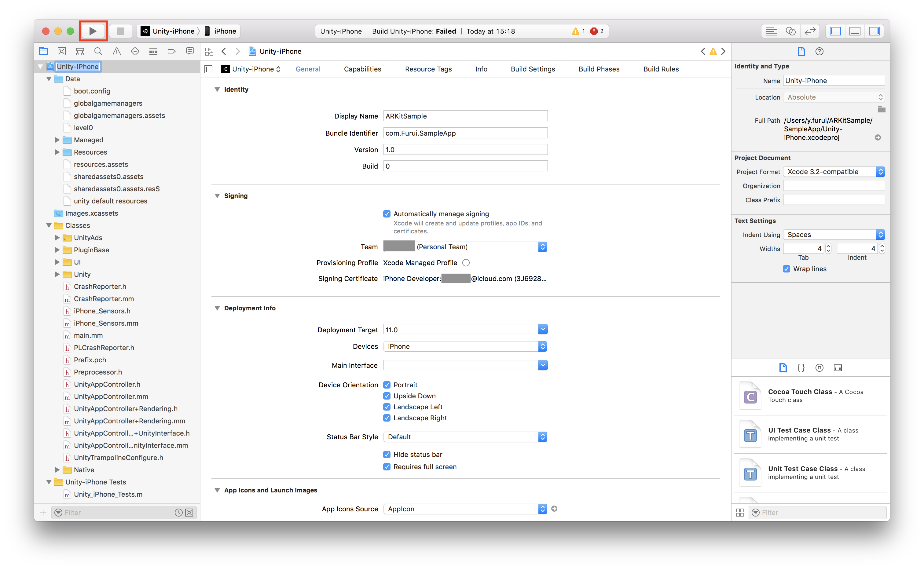Open the Quick Help inspector icon
The height and width of the screenshot is (570, 924).
pos(819,51)
